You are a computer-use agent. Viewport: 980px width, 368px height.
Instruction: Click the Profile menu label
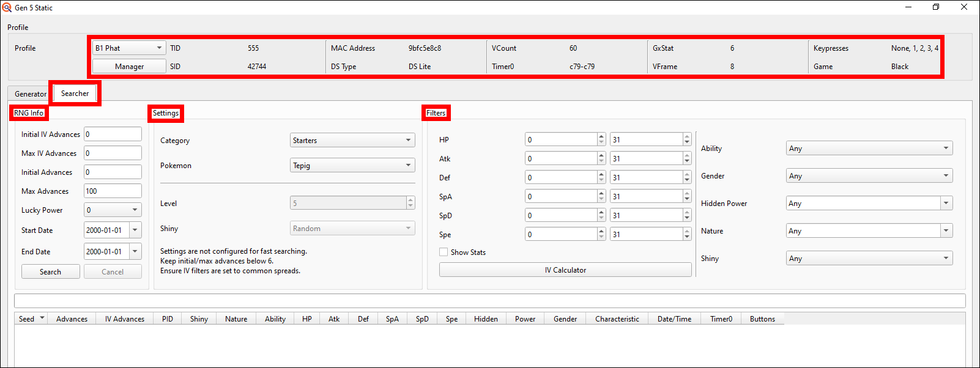(x=18, y=27)
